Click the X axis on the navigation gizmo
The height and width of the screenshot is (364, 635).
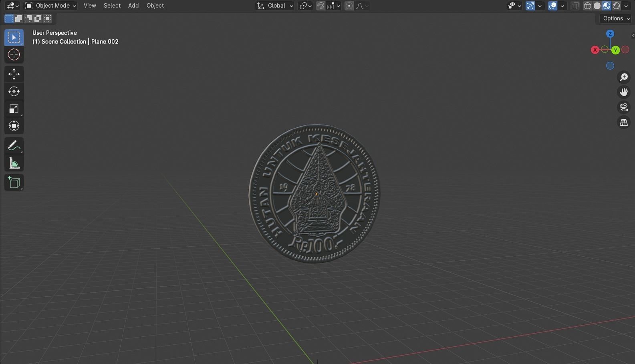595,50
